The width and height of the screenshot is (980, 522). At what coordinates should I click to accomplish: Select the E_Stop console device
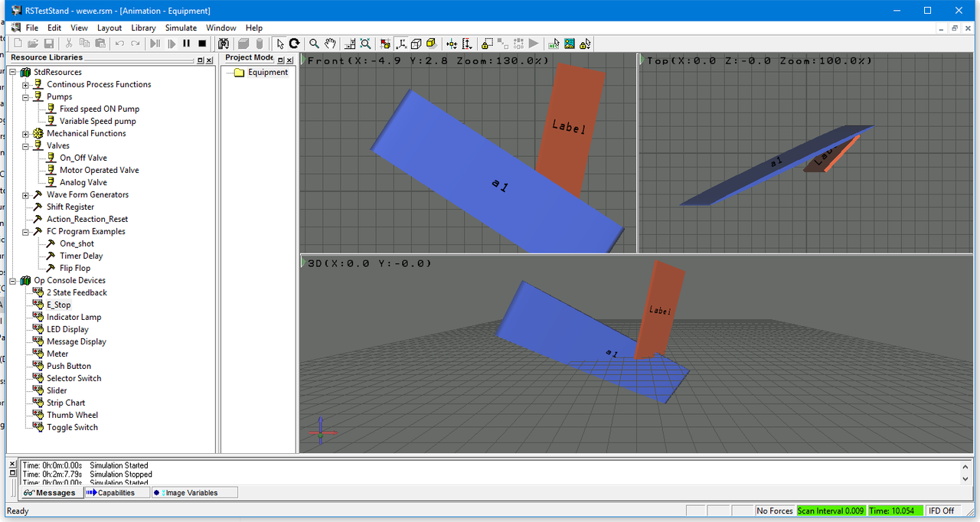coord(59,305)
